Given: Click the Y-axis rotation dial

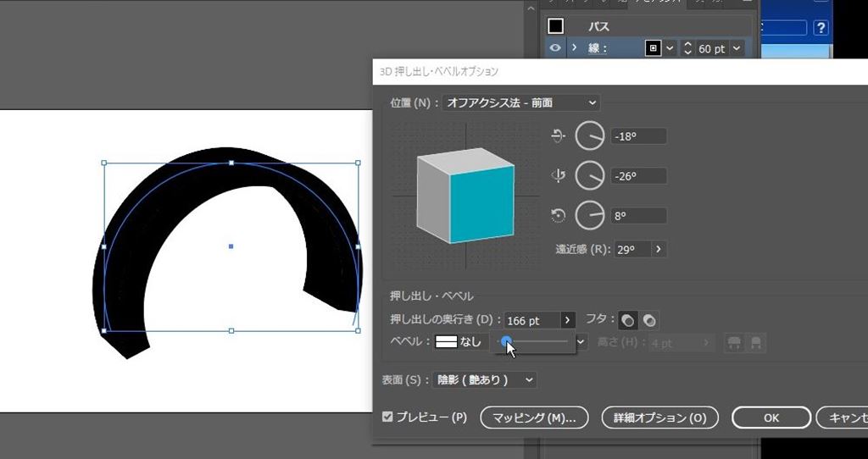Looking at the screenshot, I should click(x=590, y=176).
